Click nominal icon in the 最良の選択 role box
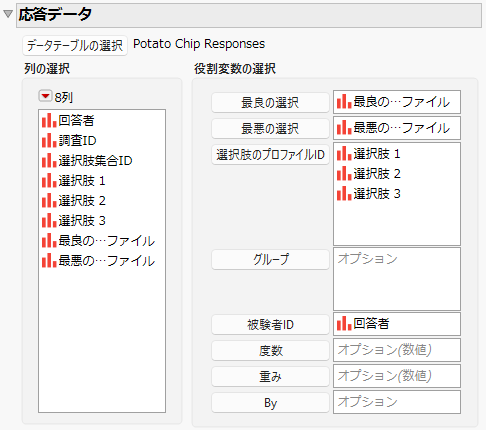 tap(344, 102)
